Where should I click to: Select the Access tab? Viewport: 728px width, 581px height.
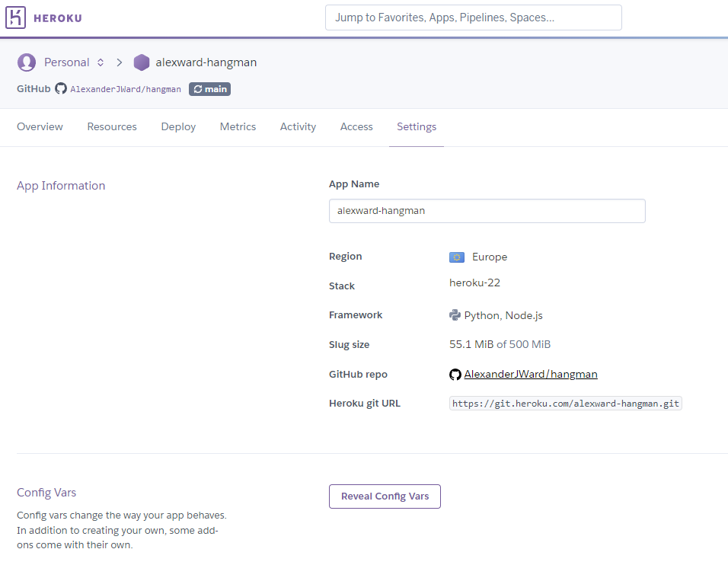pyautogui.click(x=356, y=127)
